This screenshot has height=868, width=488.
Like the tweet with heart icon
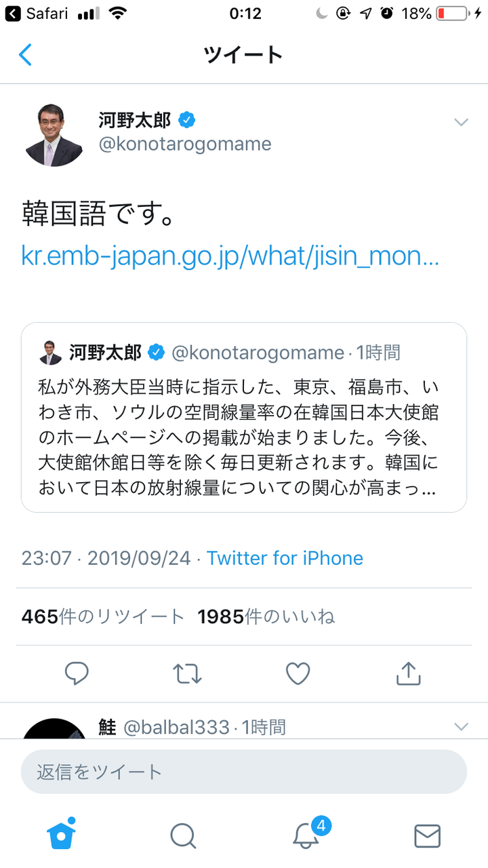point(298,673)
